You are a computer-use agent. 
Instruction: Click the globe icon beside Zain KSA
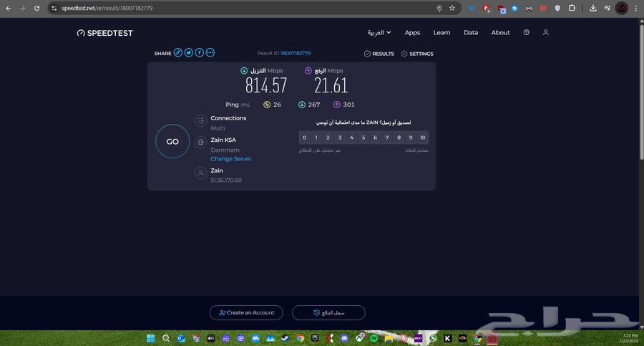pos(200,143)
